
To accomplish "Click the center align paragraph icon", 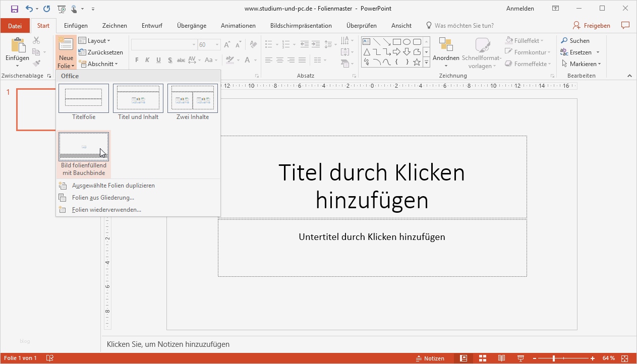I will coord(280,60).
